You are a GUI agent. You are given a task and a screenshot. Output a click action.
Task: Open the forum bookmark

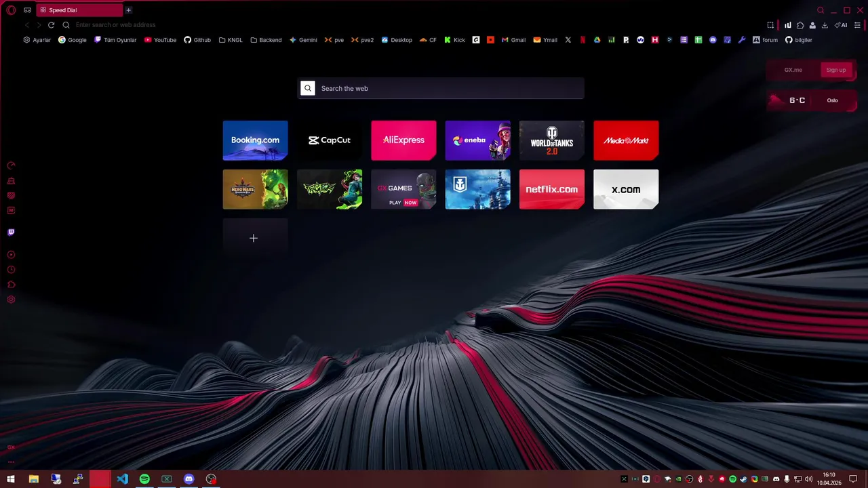[x=765, y=40]
